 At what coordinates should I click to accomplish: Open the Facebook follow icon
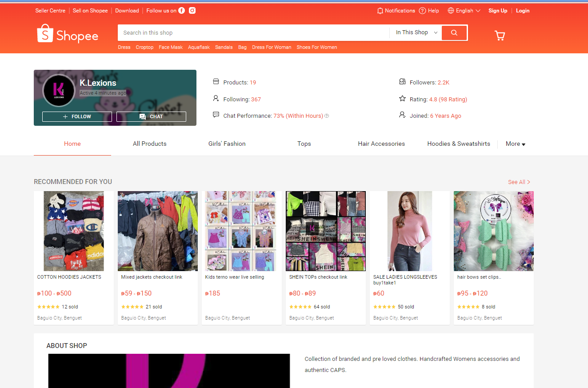(x=182, y=11)
